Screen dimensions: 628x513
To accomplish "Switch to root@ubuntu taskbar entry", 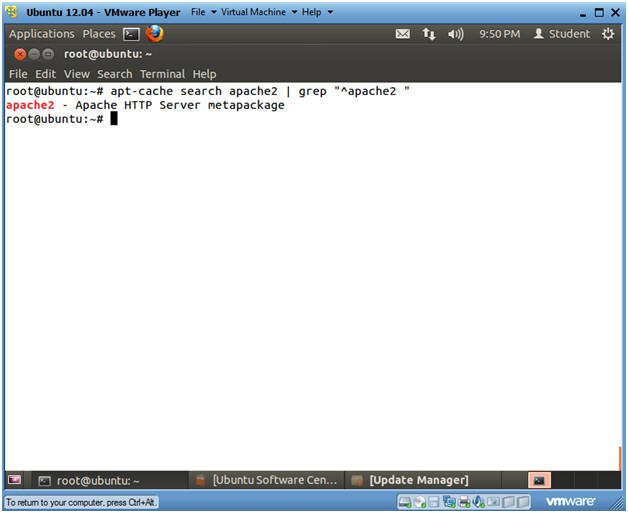I will 108,481.
